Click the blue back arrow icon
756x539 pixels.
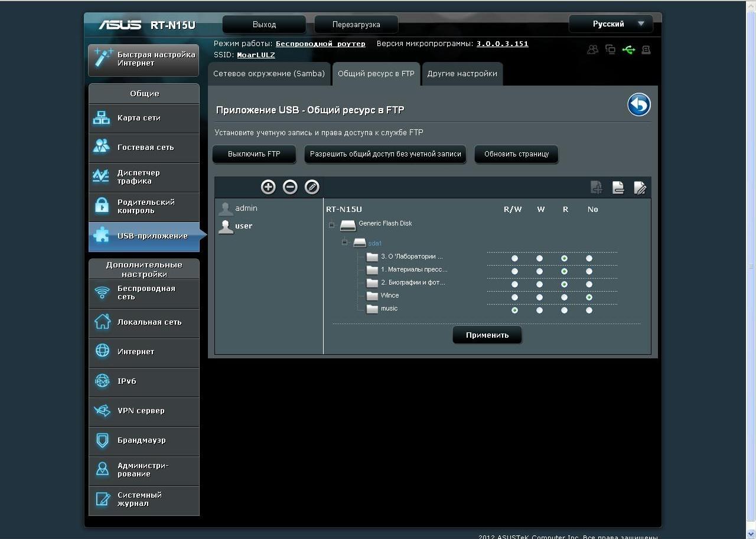(638, 105)
